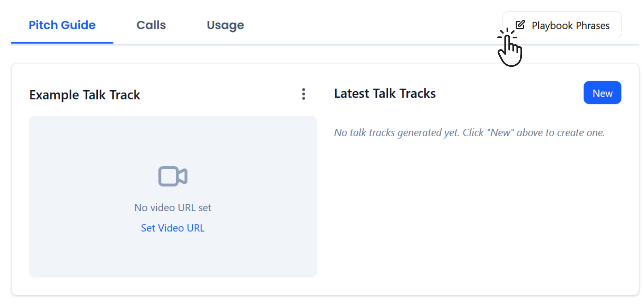The image size is (644, 304).
Task: Click the word "Tracks" in Latest Talk Tracks
Action: point(417,94)
